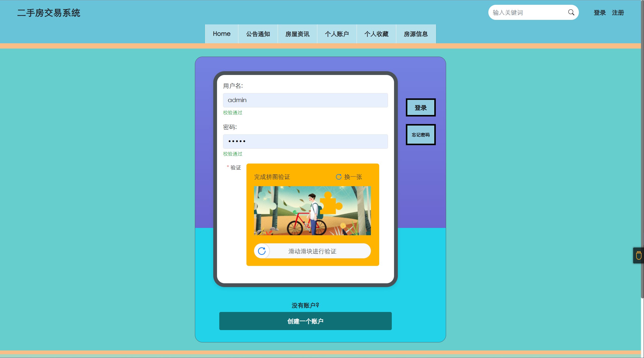
Task: Focus the 用户名 input field
Action: pyautogui.click(x=305, y=100)
